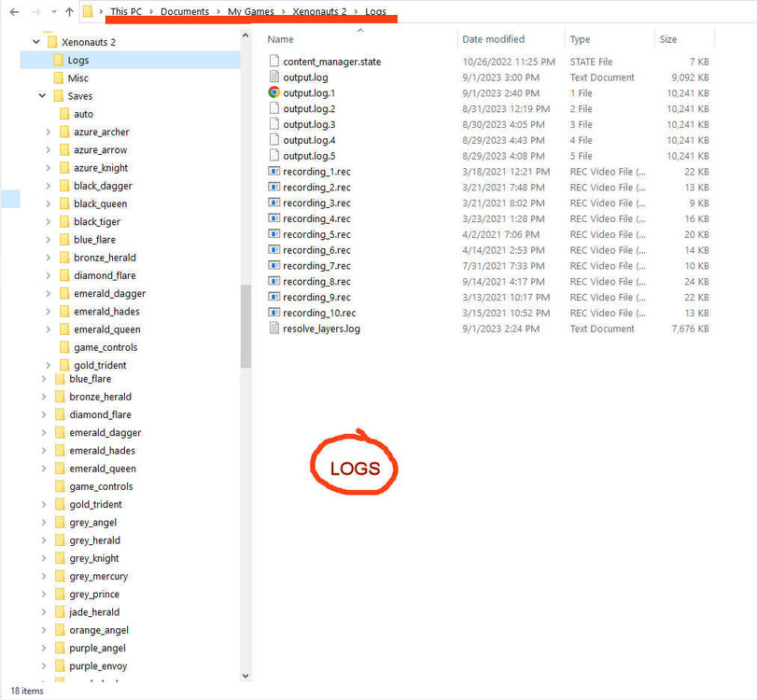Select the file named output.log.5
757x700 pixels.
309,156
